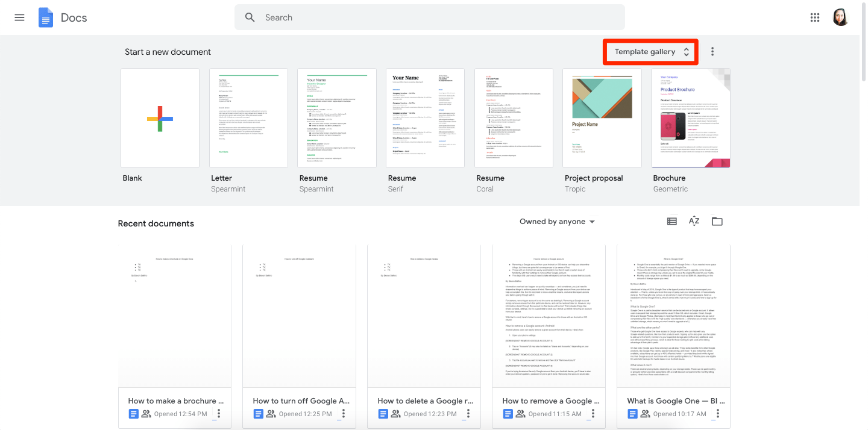Create a Blank document
Image resolution: width=868 pixels, height=430 pixels.
click(160, 118)
